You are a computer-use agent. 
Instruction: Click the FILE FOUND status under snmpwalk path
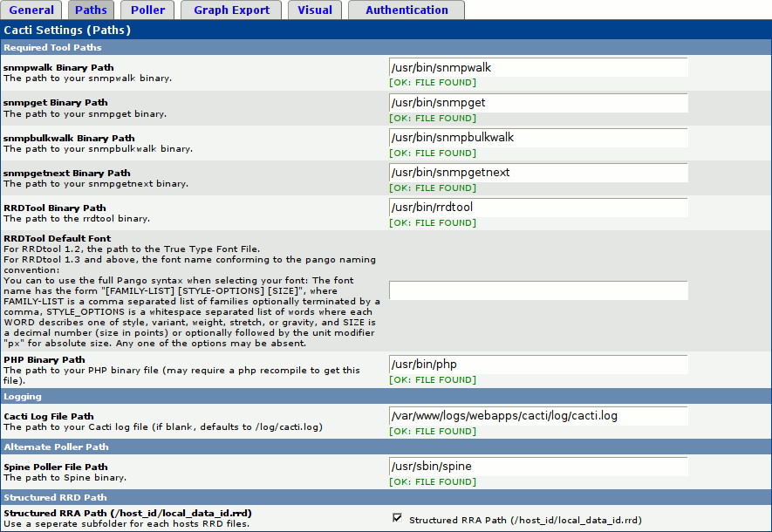(433, 83)
